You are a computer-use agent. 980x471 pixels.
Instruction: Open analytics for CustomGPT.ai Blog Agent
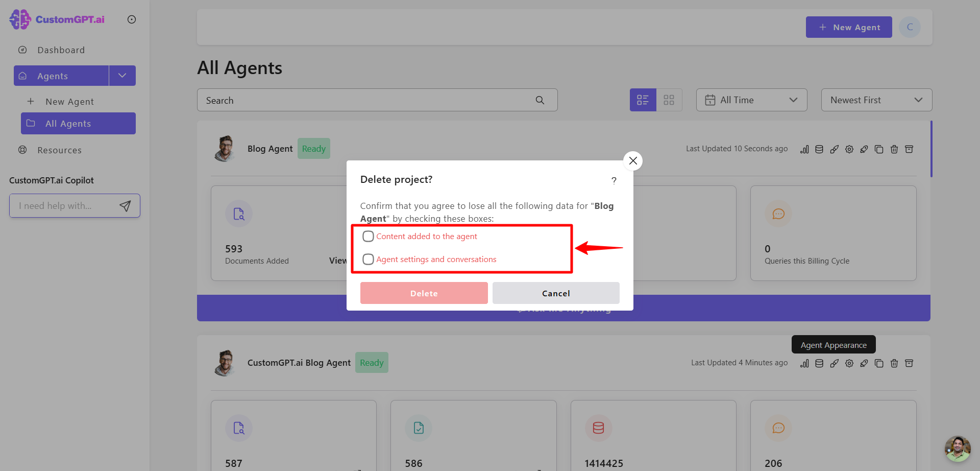pyautogui.click(x=804, y=363)
